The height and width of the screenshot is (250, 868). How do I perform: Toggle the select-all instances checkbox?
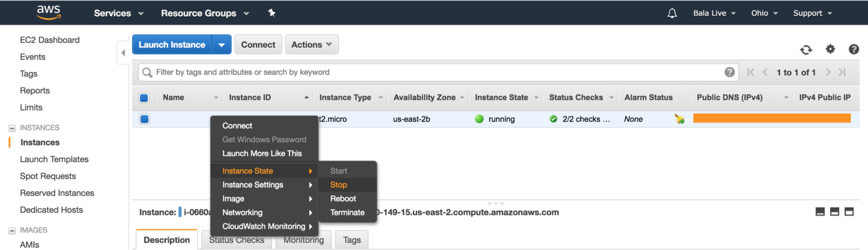point(144,98)
